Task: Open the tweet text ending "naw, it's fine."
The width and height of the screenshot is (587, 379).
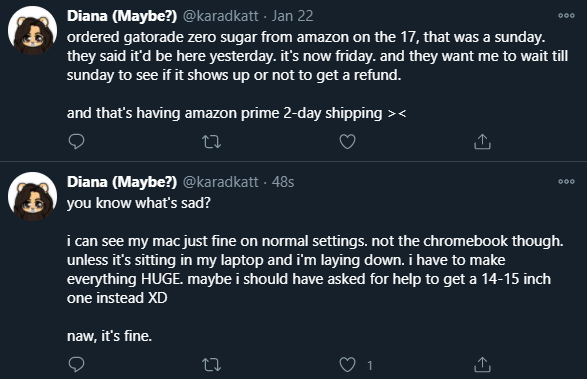Action: click(315, 269)
